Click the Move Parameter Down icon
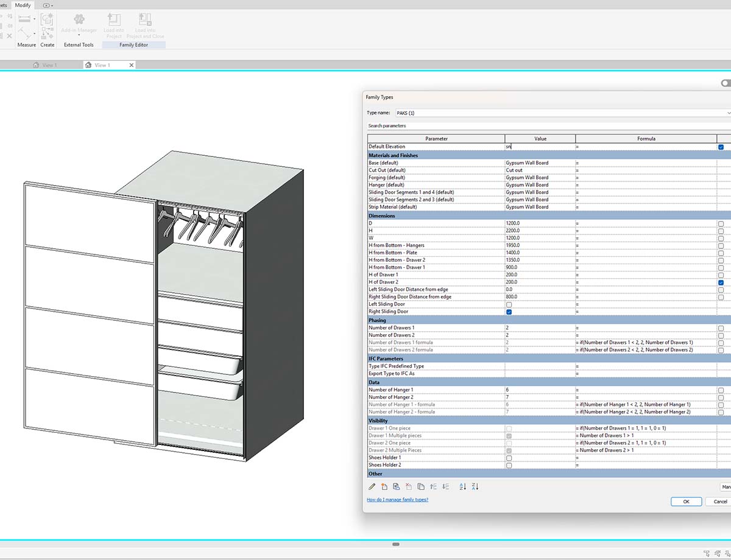The height and width of the screenshot is (560, 731). pos(446,486)
